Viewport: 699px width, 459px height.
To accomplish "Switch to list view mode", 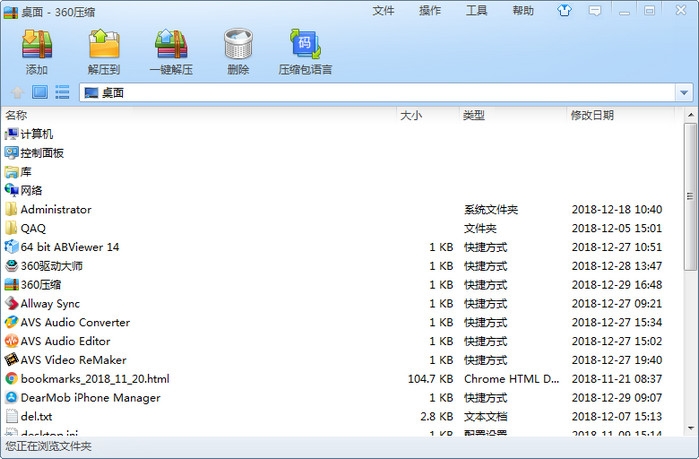I will [x=62, y=93].
